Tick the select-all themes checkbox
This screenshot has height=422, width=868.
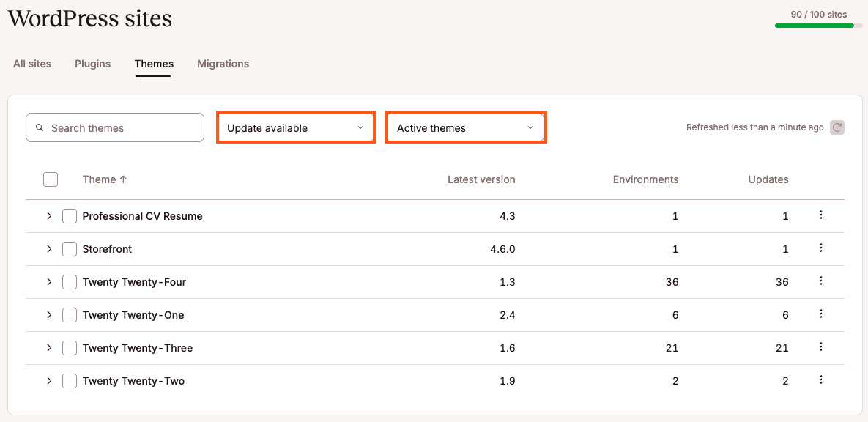point(51,179)
